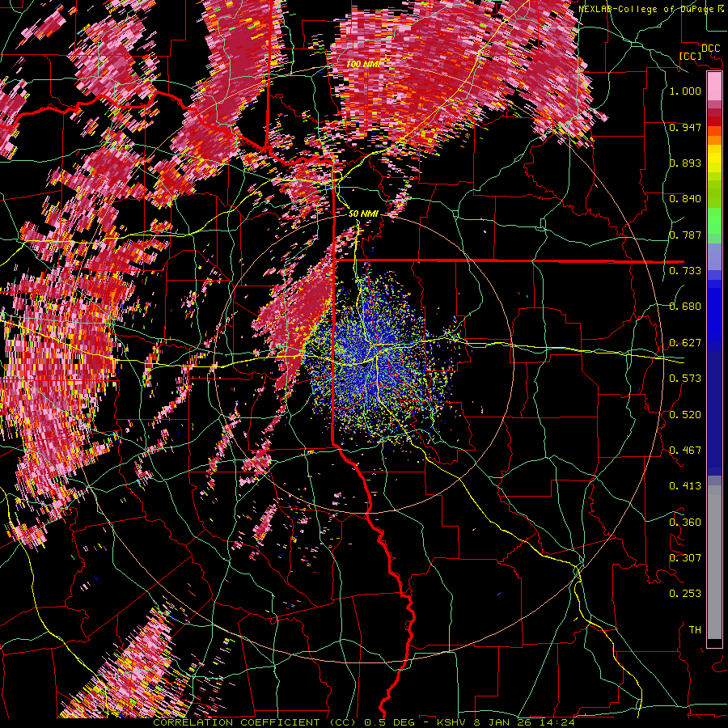Pick the bright green color bar segment
Screen dimensions: 728x728
[x=714, y=221]
